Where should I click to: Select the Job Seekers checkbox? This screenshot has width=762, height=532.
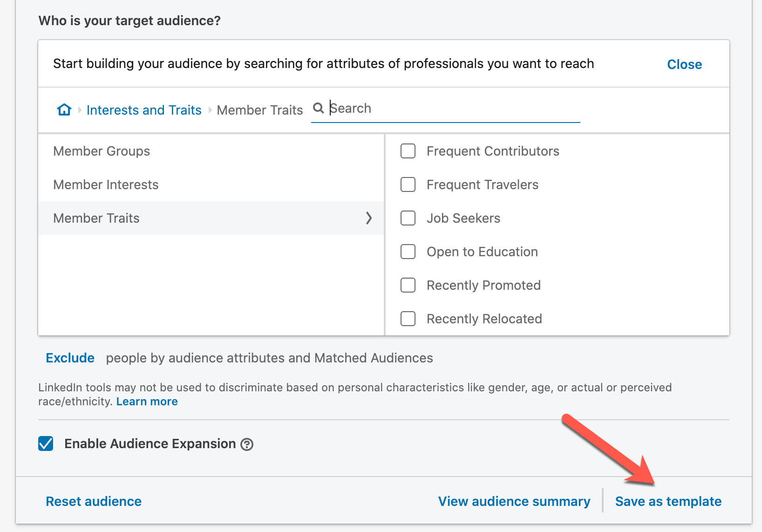[408, 218]
